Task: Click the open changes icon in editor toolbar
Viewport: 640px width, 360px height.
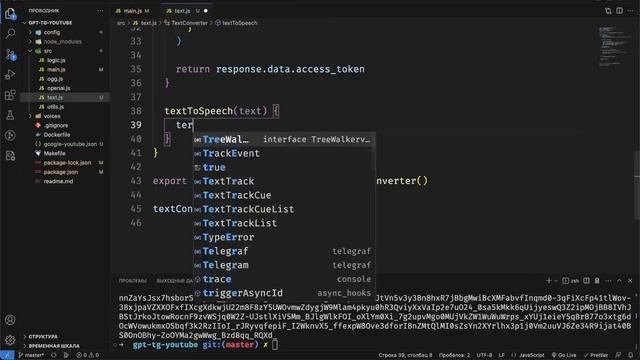Action: pos(608,11)
